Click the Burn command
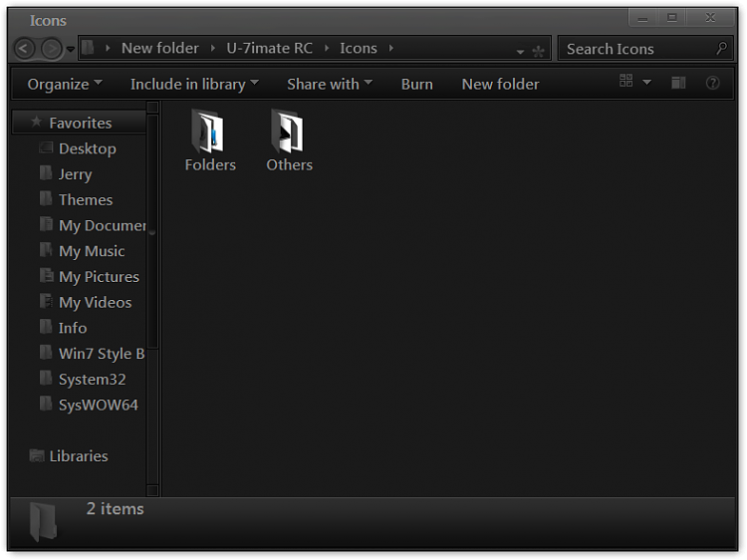The height and width of the screenshot is (560, 747). pos(417,84)
